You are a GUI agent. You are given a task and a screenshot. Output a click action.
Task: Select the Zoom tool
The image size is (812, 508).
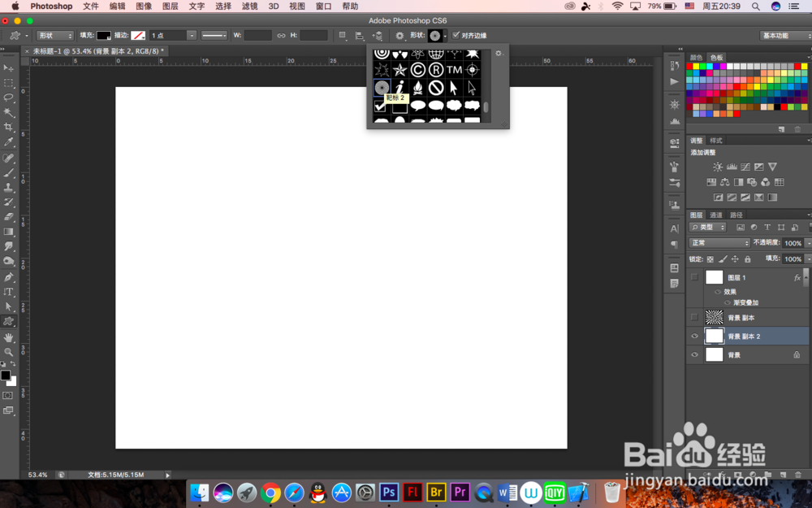[x=8, y=352]
